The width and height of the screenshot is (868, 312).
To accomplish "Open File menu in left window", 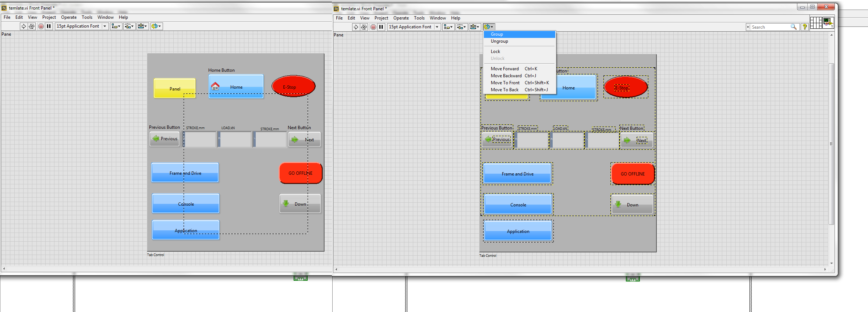I will click(x=7, y=17).
